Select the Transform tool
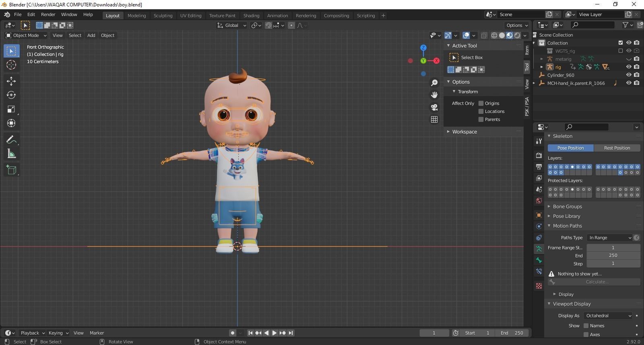The width and height of the screenshot is (644, 345). pyautogui.click(x=11, y=123)
